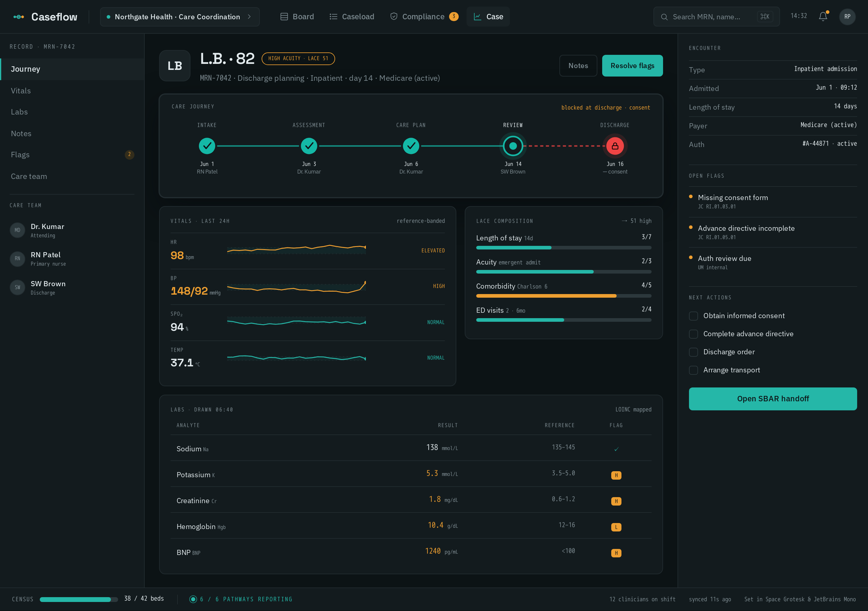Open the Missing consent form flag

773,202
